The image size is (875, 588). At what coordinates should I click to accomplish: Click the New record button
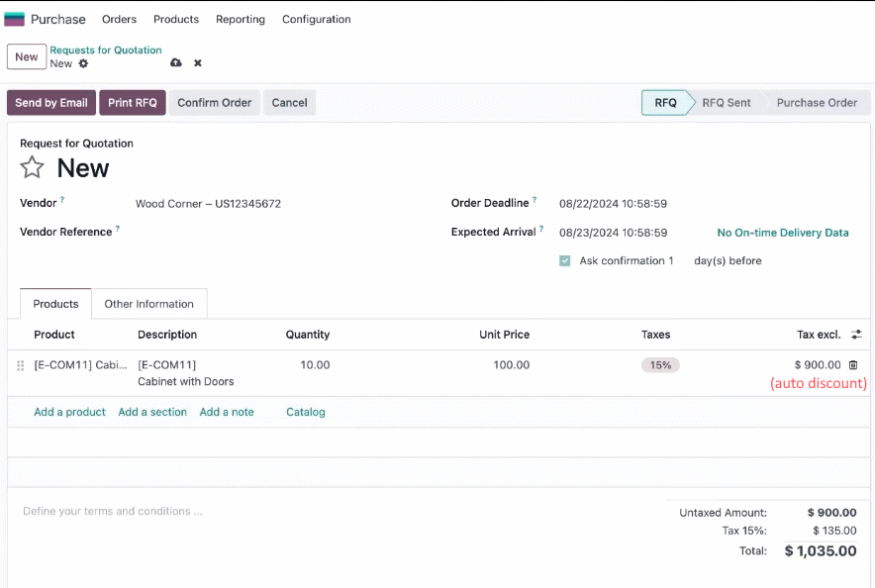(x=26, y=56)
